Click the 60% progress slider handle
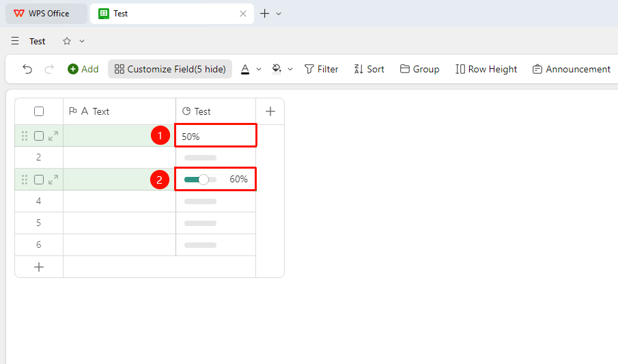The height and width of the screenshot is (364, 618). coord(203,180)
